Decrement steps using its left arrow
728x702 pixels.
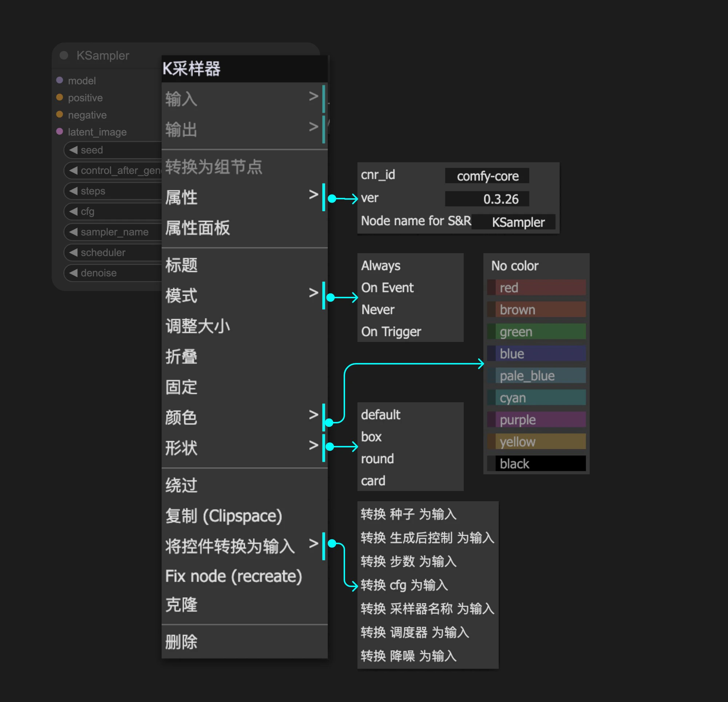(x=74, y=191)
